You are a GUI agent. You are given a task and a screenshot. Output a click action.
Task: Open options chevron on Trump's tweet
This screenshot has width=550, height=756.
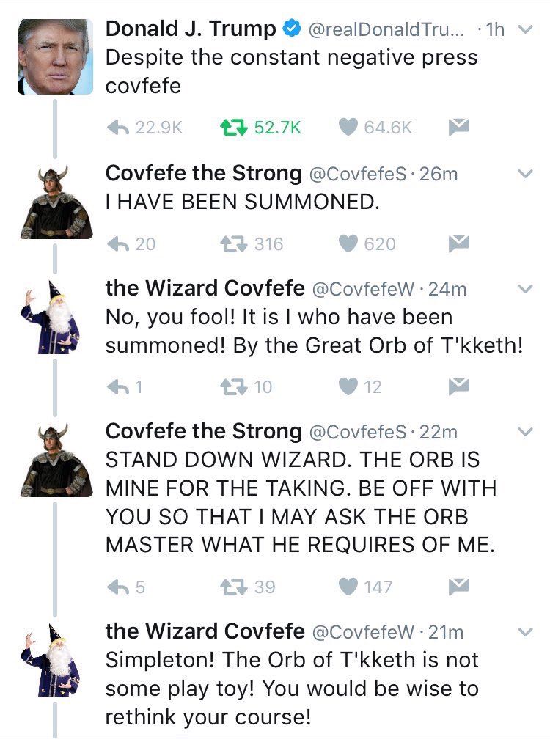[x=524, y=30]
